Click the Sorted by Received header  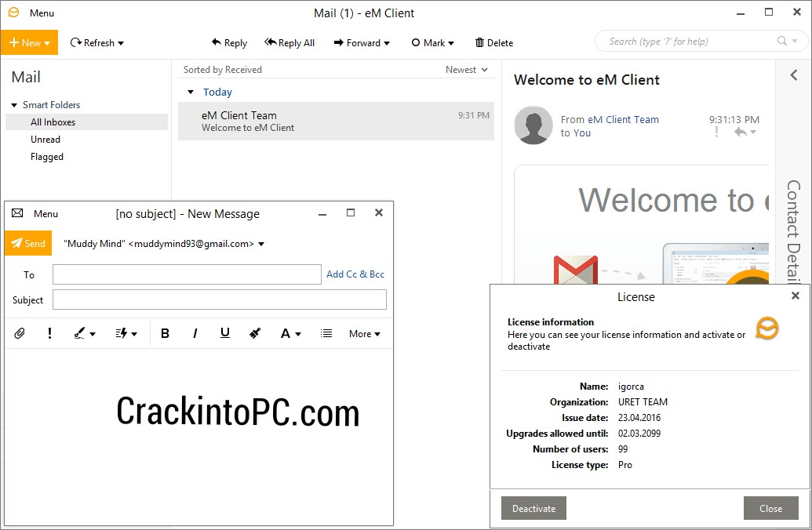coord(223,69)
